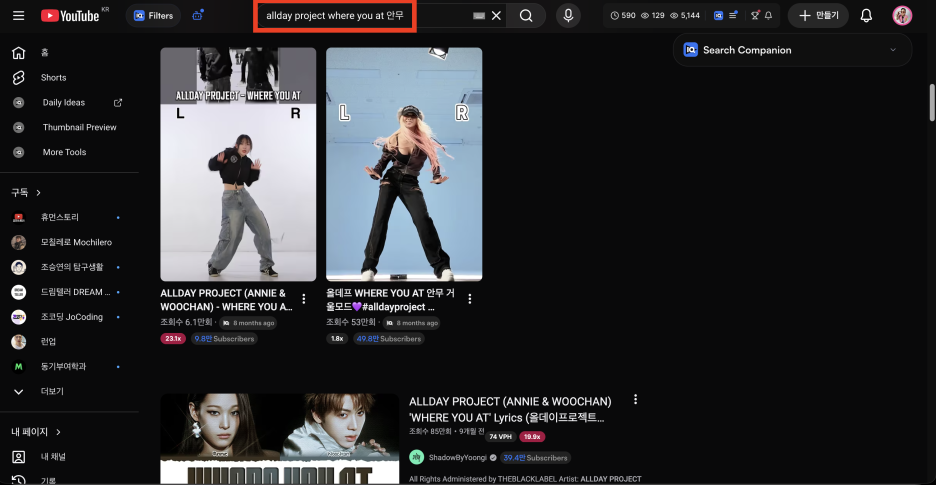The image size is (936, 485).
Task: Click the 74 VPH badge
Action: 500,437
